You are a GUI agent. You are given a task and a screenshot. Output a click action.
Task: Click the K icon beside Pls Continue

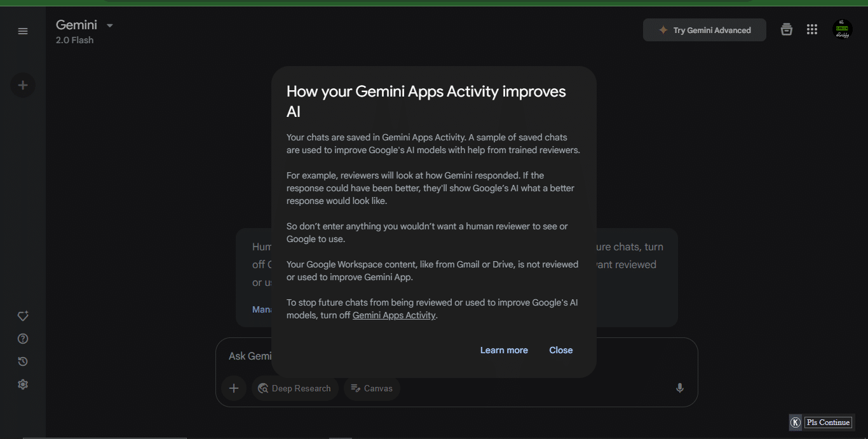click(x=796, y=422)
